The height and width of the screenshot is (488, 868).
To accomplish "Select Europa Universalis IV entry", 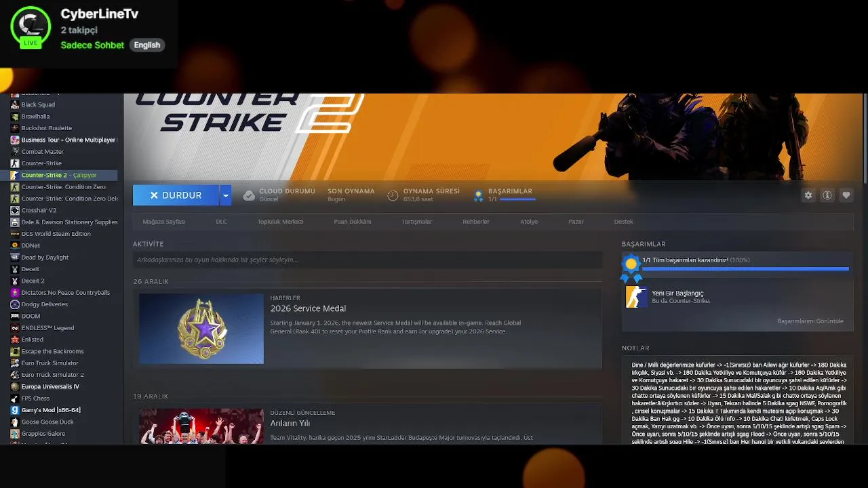I will tap(50, 386).
